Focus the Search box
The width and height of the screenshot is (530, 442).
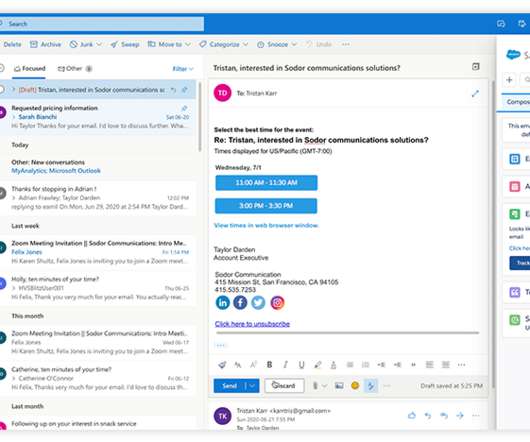coord(101,24)
